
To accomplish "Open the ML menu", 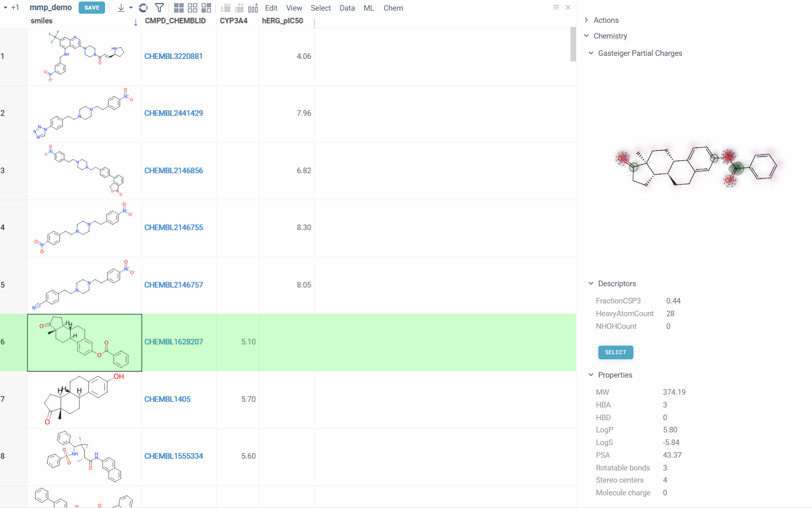I will (369, 8).
